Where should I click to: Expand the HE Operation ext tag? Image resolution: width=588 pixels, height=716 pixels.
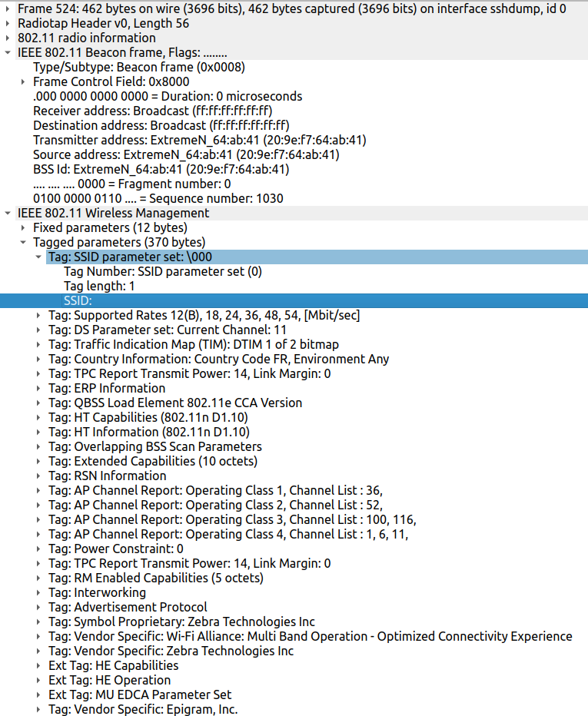[38, 681]
